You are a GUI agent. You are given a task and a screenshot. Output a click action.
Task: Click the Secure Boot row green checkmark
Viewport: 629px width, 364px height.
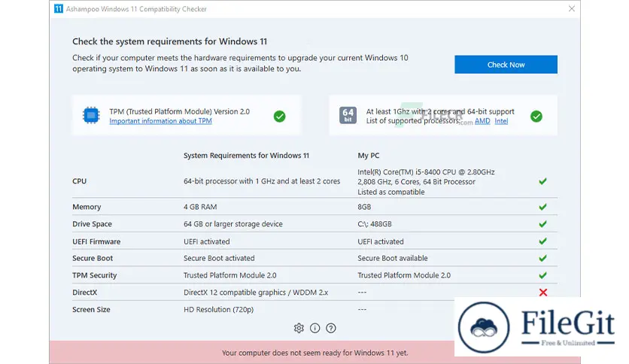[x=542, y=258]
